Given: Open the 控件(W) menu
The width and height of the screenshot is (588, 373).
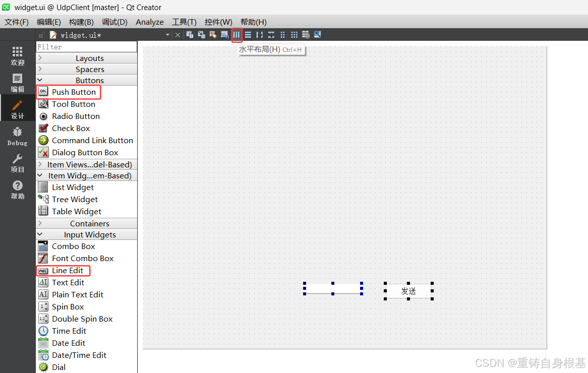Looking at the screenshot, I should [218, 22].
